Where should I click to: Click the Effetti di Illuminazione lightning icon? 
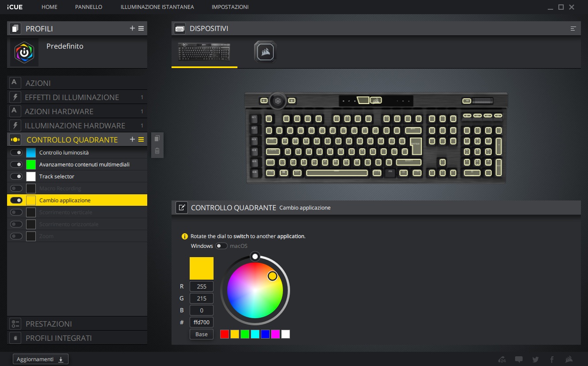tap(15, 97)
